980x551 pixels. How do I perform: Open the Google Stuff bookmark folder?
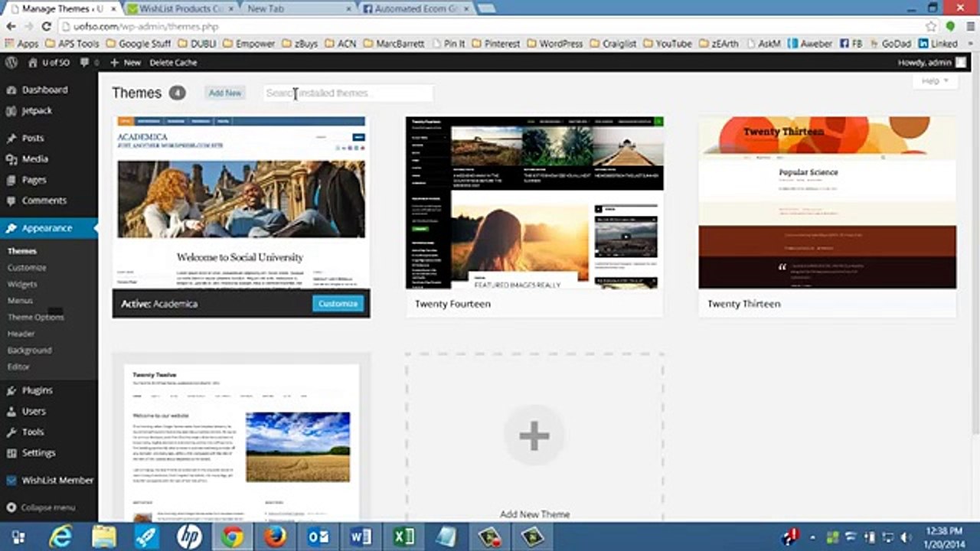[138, 44]
